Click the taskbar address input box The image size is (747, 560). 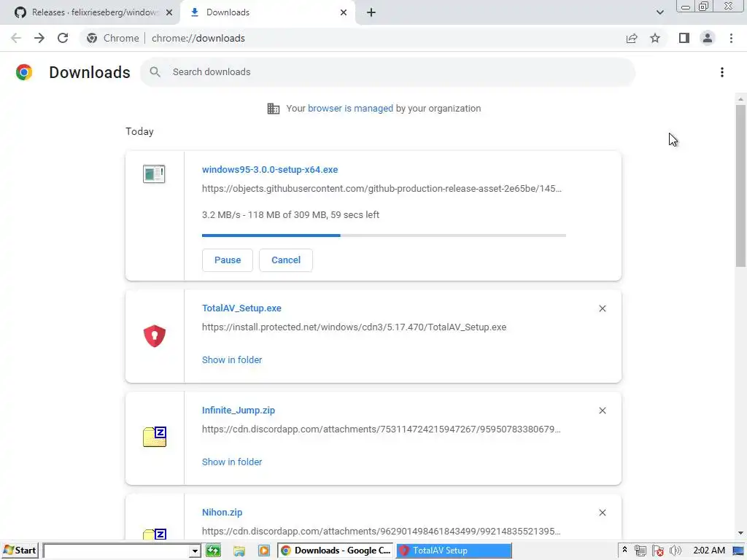pos(117,551)
